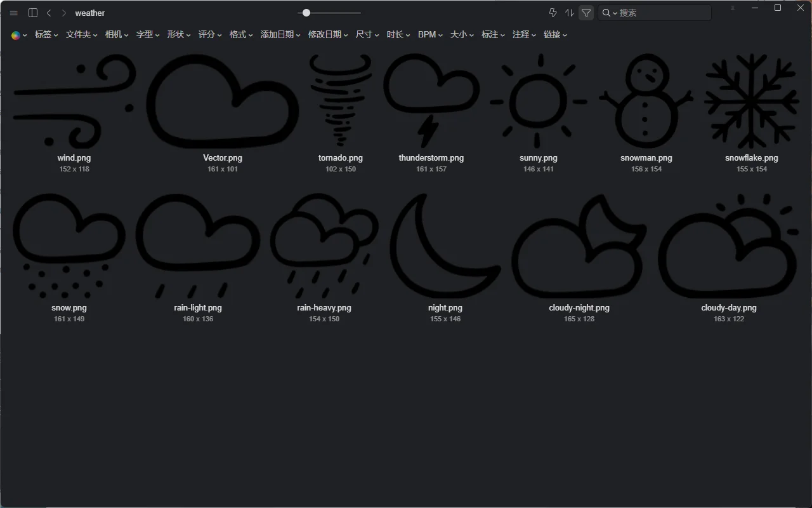Click the snow.png file name

tap(69, 308)
